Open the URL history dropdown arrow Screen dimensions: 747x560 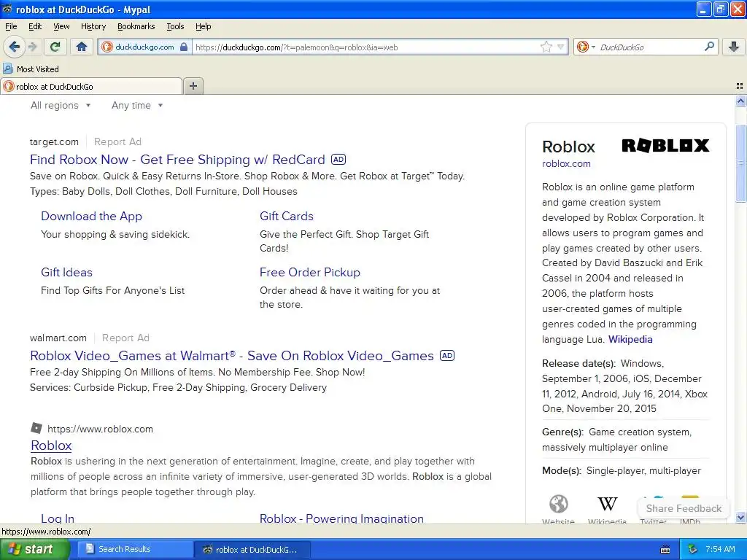pos(561,47)
